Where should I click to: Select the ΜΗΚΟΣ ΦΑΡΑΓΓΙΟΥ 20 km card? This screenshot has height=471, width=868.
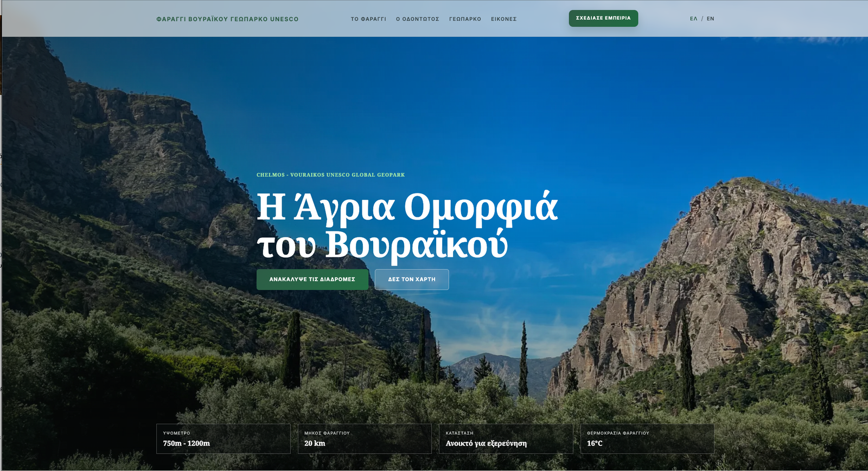click(x=365, y=438)
